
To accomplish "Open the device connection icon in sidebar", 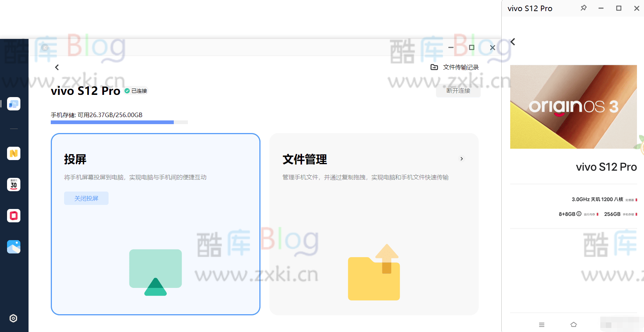I will pos(14,104).
